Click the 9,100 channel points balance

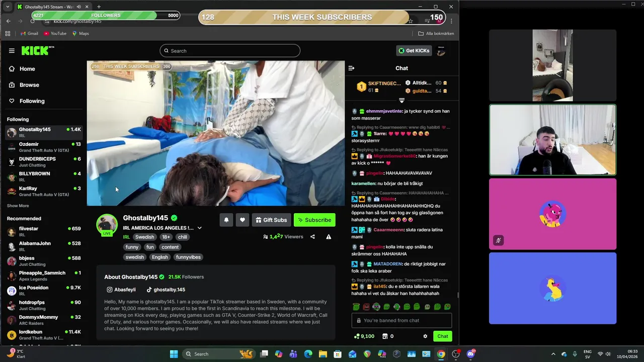(x=364, y=336)
